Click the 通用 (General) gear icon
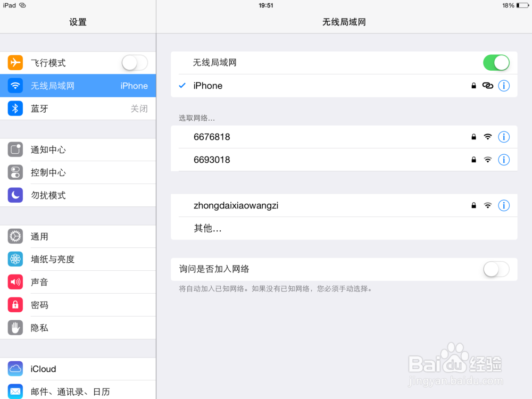The width and height of the screenshot is (532, 399). click(15, 236)
